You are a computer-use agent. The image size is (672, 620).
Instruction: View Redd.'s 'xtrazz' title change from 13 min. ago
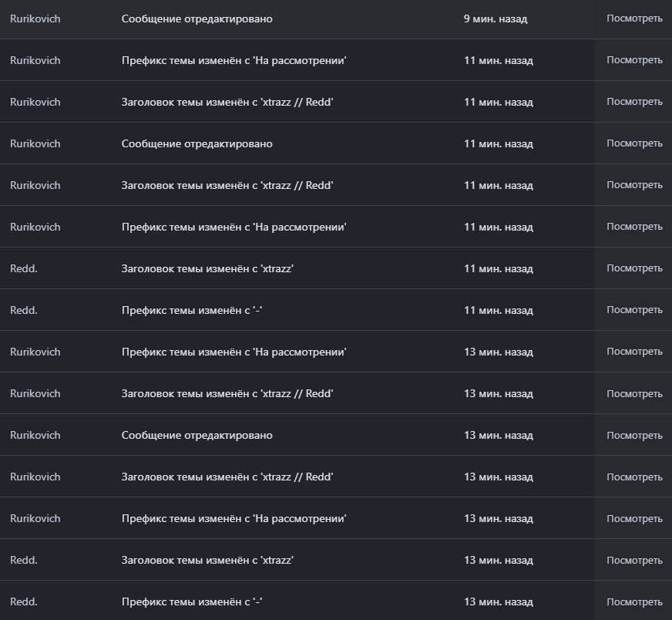[633, 560]
